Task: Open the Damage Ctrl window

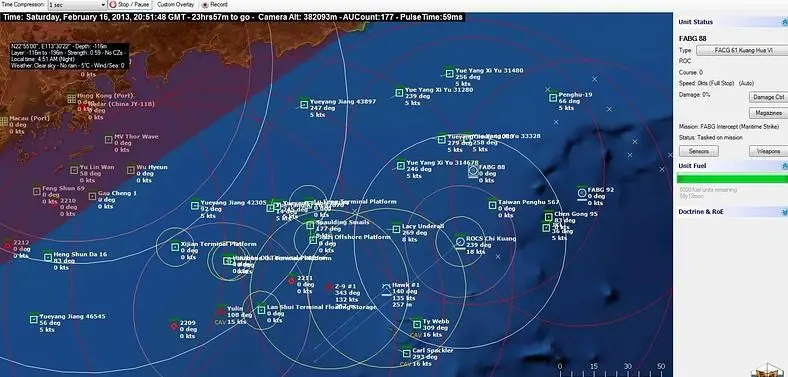Action: pos(768,97)
